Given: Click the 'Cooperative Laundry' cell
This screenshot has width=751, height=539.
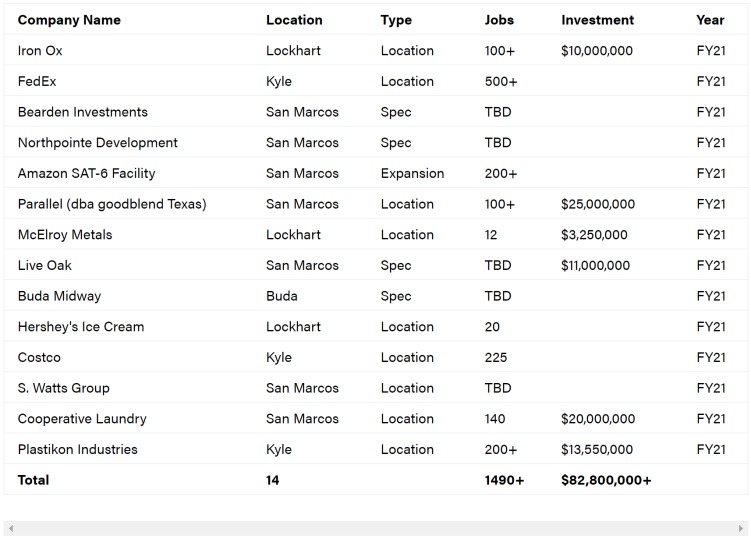Looking at the screenshot, I should 82,419.
